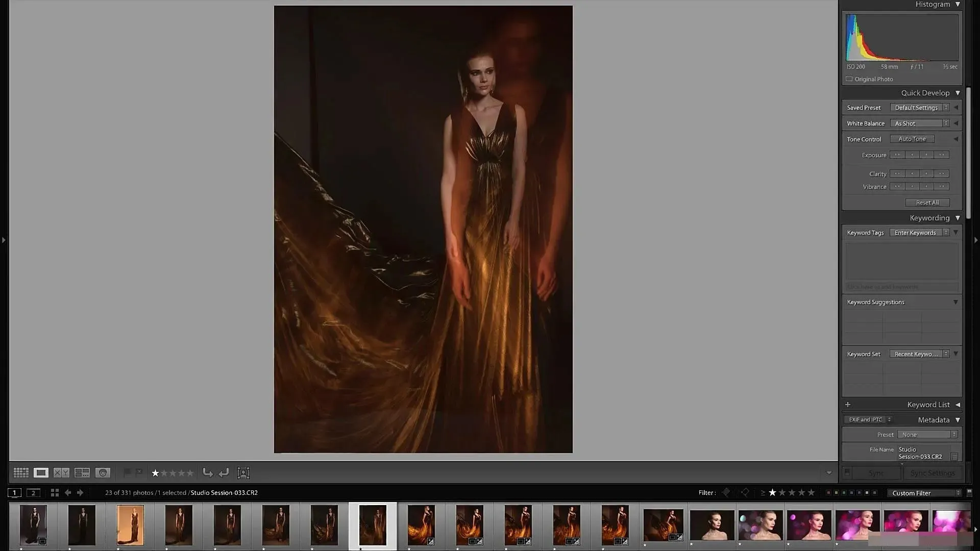Set rating to three stars in toolbar
This screenshot has width=980, height=551.
pyautogui.click(x=173, y=473)
